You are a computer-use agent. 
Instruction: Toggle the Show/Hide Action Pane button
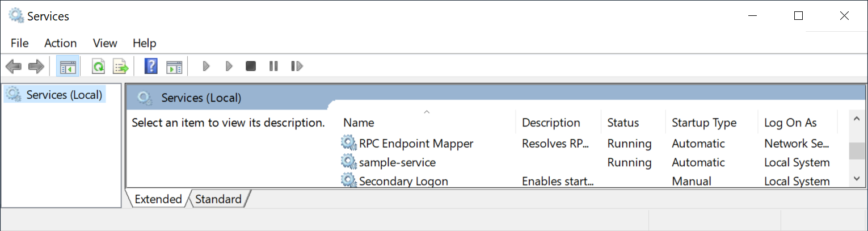coord(174,66)
